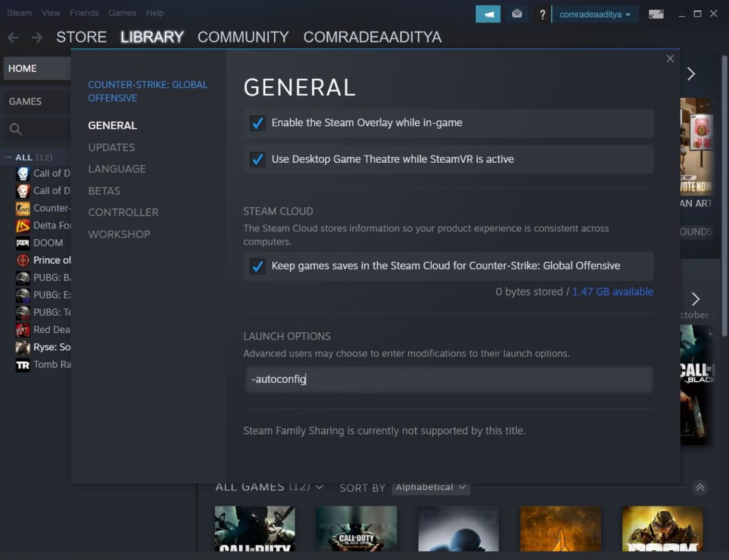Toggle Enable the Steam Overlay while in-game
Image resolution: width=729 pixels, height=560 pixels.
258,123
